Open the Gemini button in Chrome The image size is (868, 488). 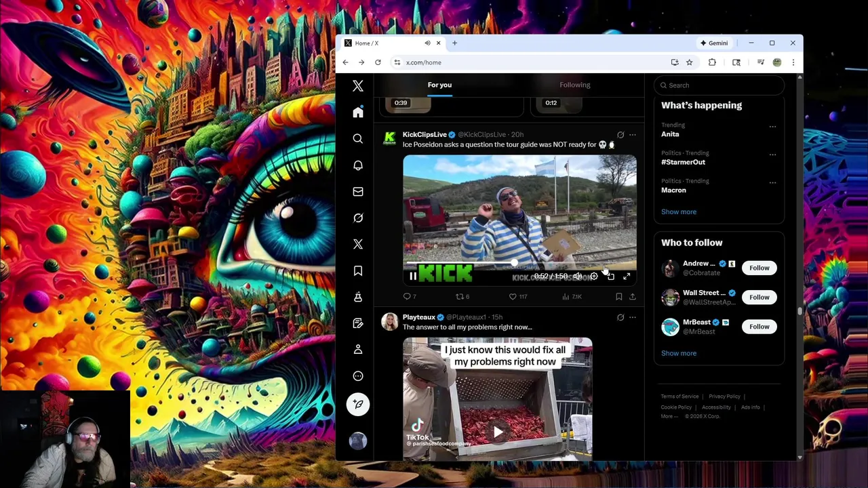[x=714, y=43]
